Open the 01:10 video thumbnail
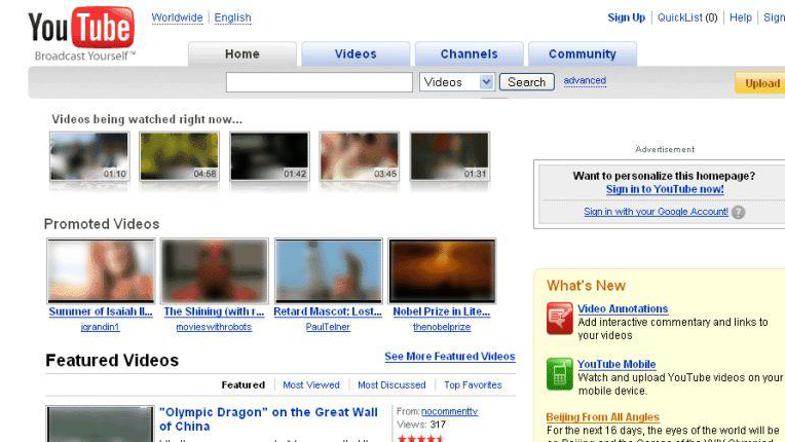The width and height of the screenshot is (785, 442). [x=89, y=156]
